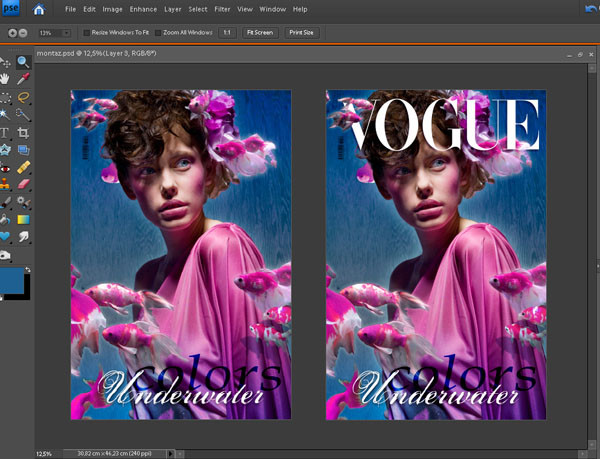The height and width of the screenshot is (459, 600).
Task: Select the Magic Wand tool
Action: (x=5, y=114)
